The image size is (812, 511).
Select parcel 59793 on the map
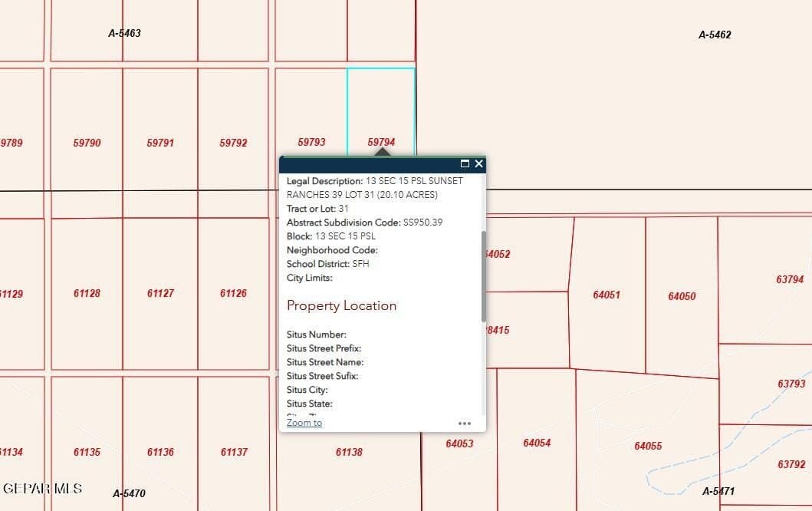(311, 142)
